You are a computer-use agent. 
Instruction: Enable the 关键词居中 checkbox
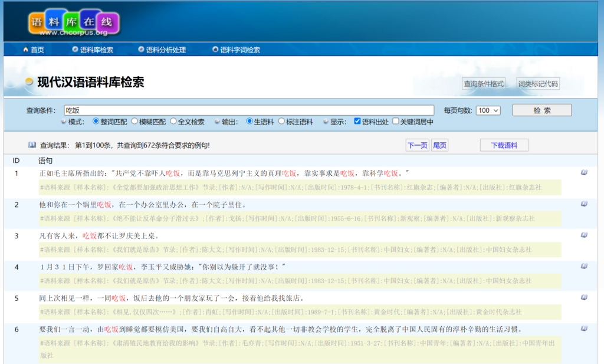click(396, 122)
